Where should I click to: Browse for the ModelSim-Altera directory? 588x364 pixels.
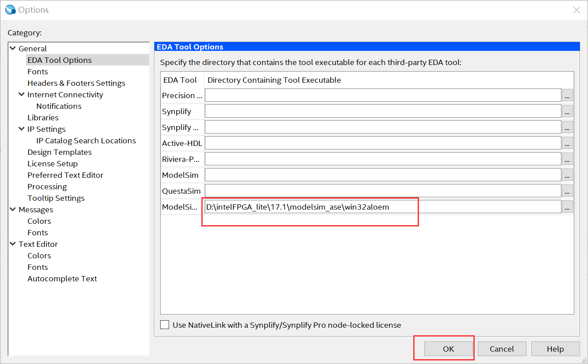coord(568,207)
